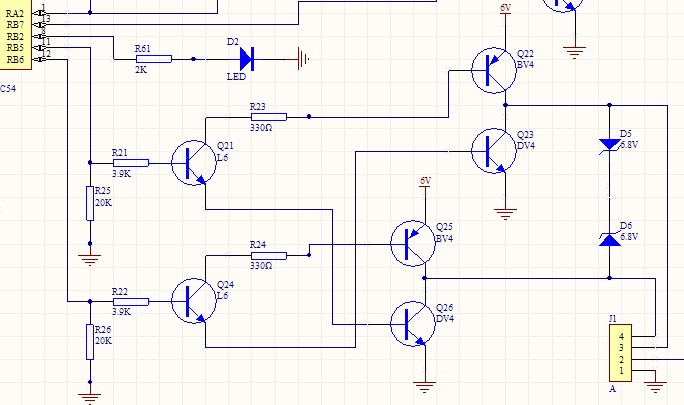Select resistor R24 330Ω
Viewport: 684px width, 405px height.
pyautogui.click(x=268, y=256)
